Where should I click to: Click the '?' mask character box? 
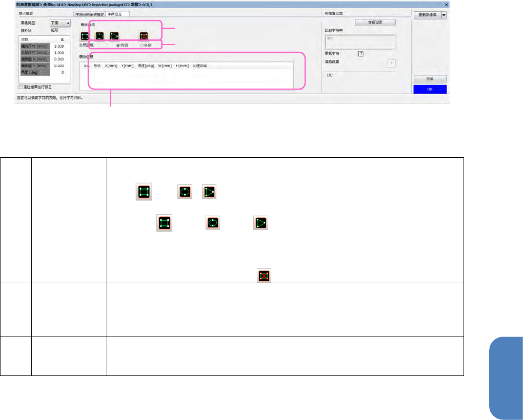pos(360,54)
